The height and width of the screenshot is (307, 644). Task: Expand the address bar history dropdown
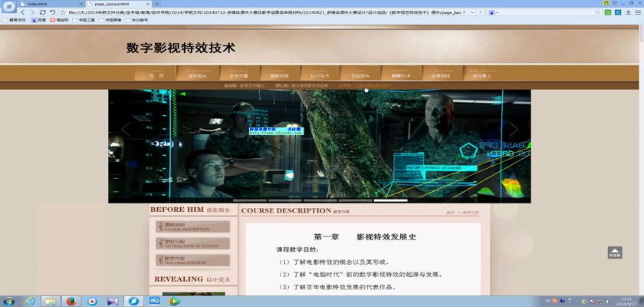tap(472, 12)
